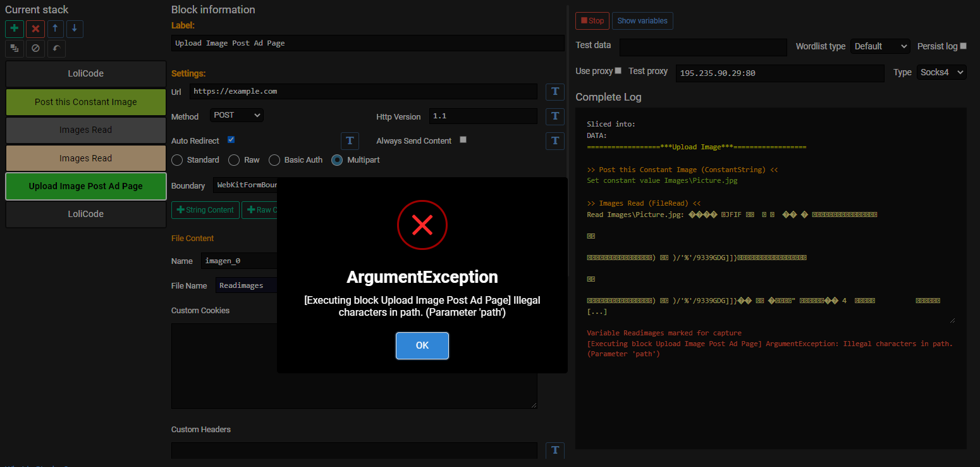
Task: Choose the Basic Auth radio option
Action: (x=274, y=160)
